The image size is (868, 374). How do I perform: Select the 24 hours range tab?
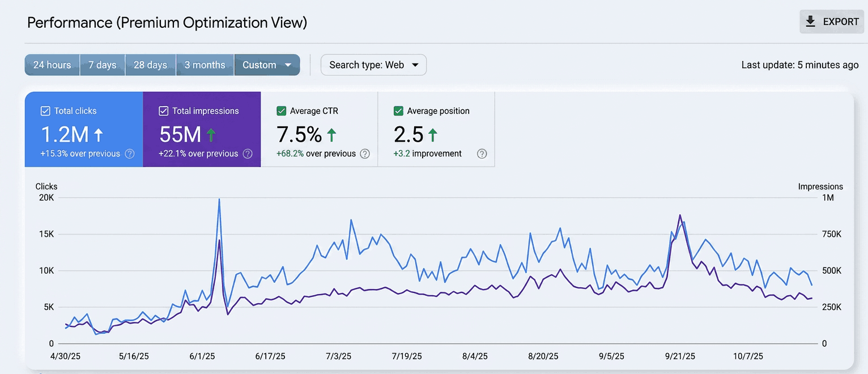tap(52, 65)
